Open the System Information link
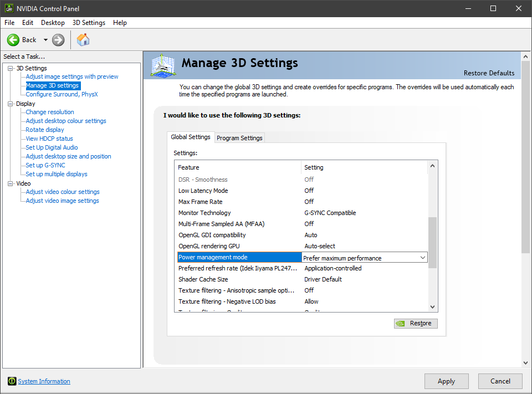This screenshot has height=394, width=532. tap(44, 381)
